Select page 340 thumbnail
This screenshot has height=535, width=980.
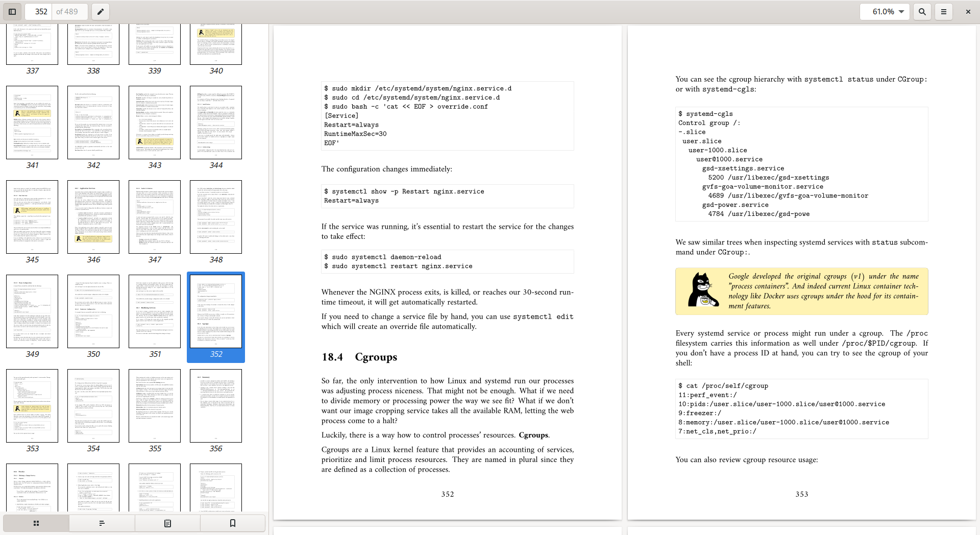[216, 44]
